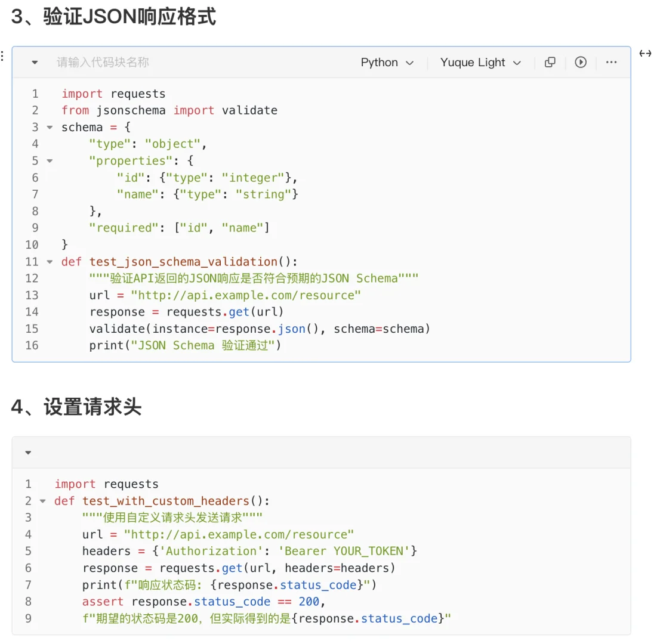This screenshot has width=657, height=644.
Task: Click 'import requests' in the first code block
Action: tap(113, 94)
